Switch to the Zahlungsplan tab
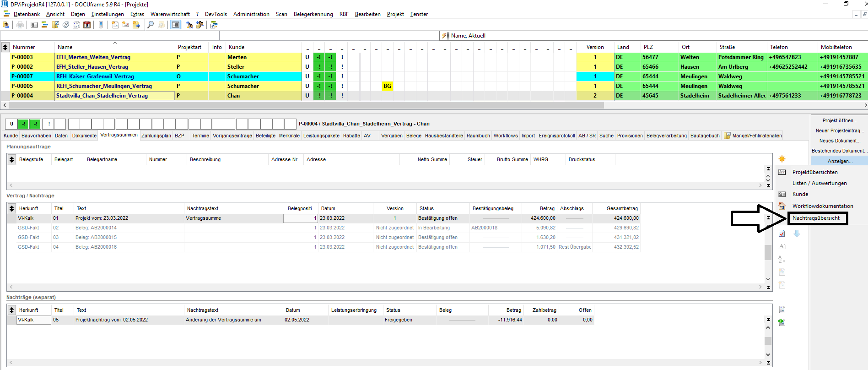 156,136
